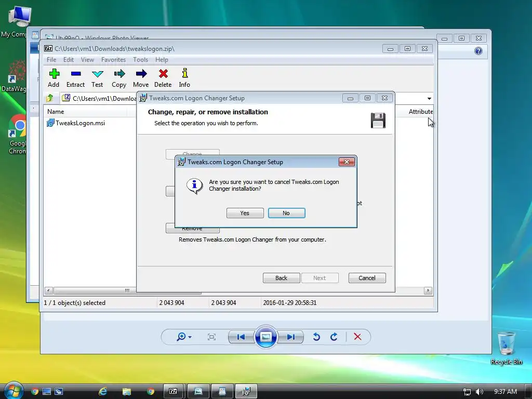This screenshot has width=532, height=399.
Task: Open the Favorites menu
Action: (113, 60)
